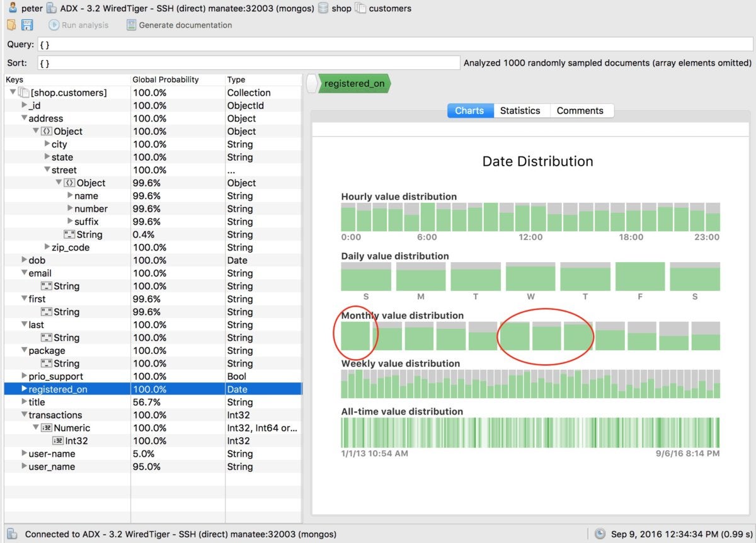Click the Bool type cell
This screenshot has width=756, height=543.
click(238, 376)
